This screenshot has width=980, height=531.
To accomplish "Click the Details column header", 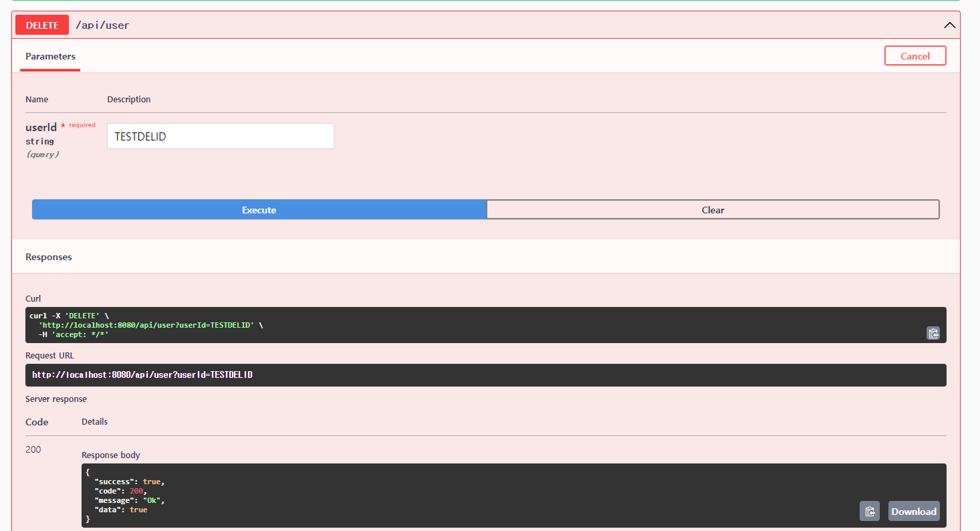I will click(x=94, y=422).
